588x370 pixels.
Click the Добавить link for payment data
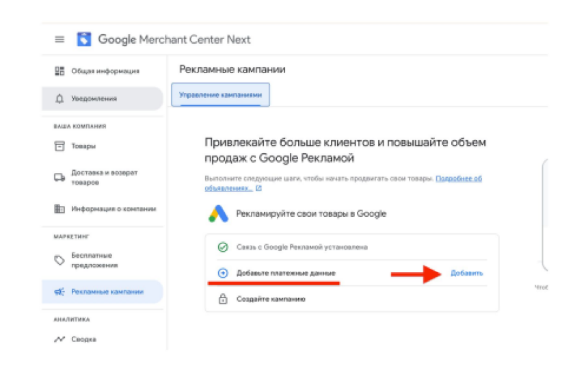[x=466, y=273]
